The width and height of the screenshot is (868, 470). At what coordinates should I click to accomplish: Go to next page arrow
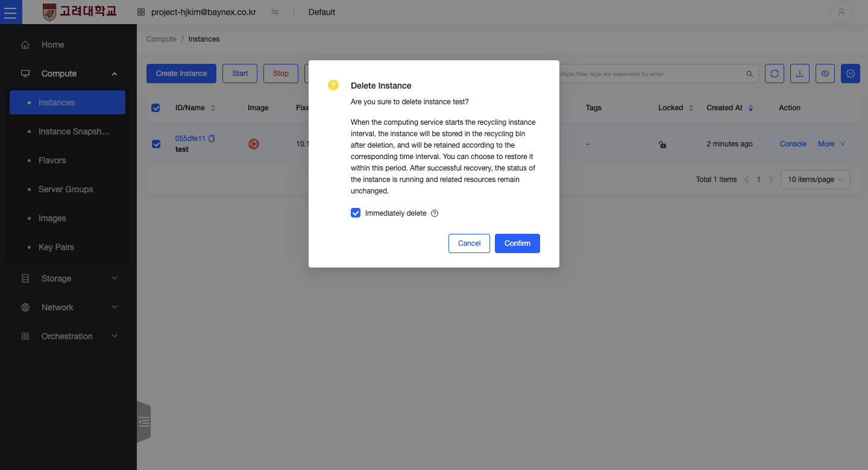tap(771, 180)
